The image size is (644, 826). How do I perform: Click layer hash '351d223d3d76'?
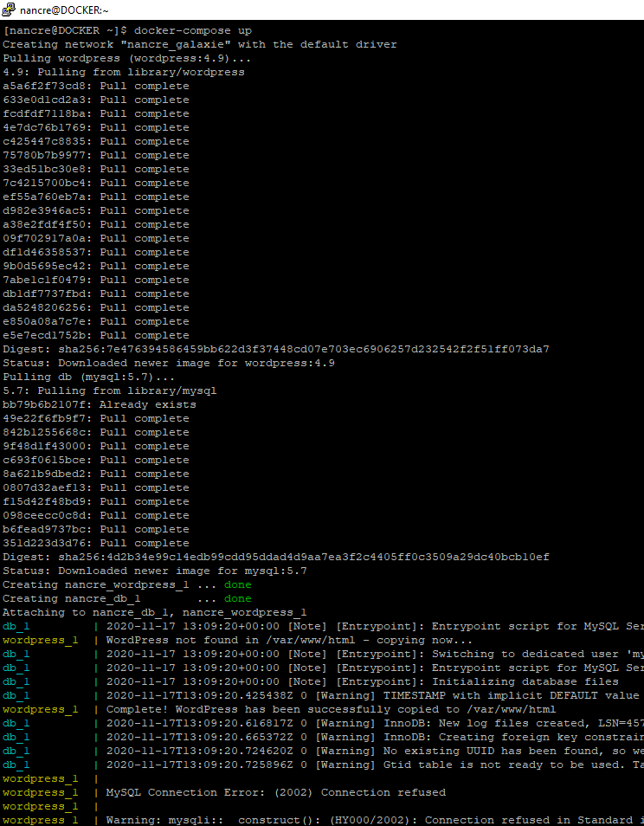point(43,543)
